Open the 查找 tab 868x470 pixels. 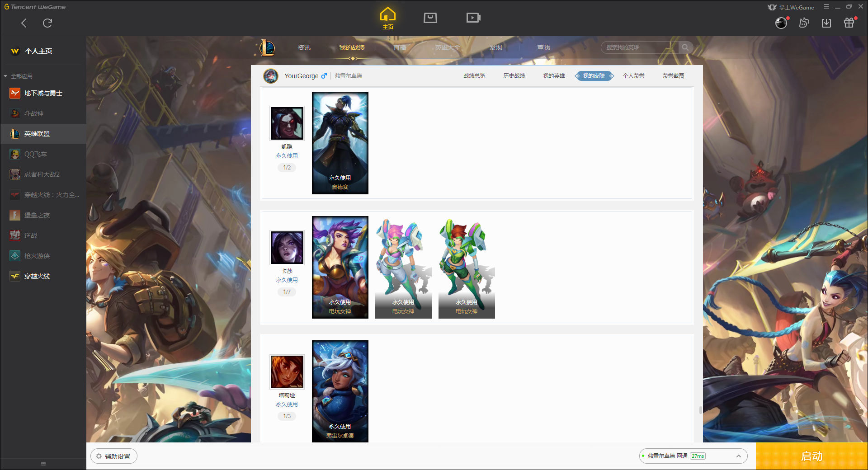543,47
